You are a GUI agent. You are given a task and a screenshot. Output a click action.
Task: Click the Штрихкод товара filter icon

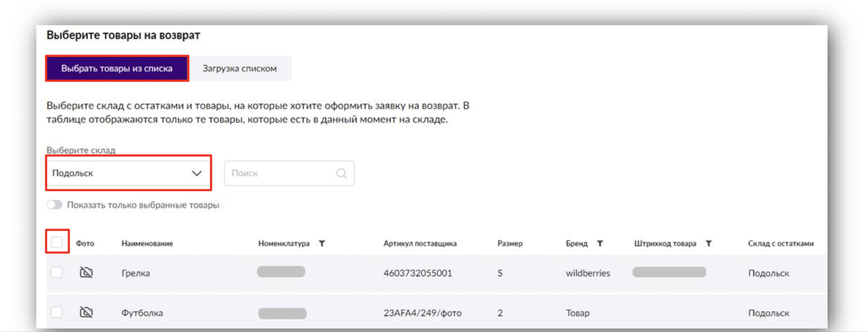[709, 243]
